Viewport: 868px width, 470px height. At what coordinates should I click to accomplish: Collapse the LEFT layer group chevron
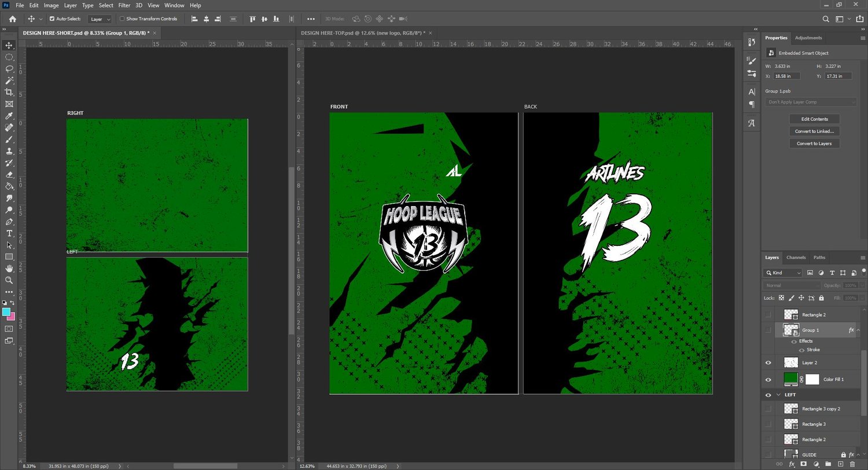(x=779, y=395)
